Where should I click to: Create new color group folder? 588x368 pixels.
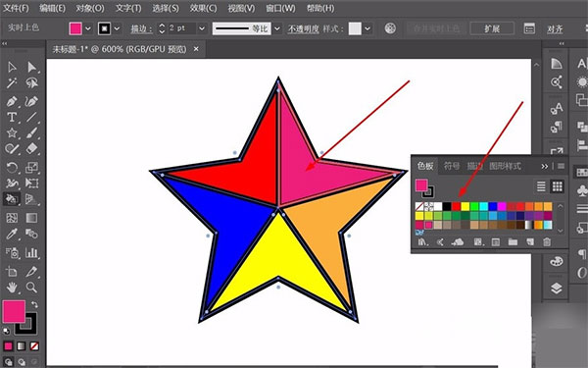513,241
